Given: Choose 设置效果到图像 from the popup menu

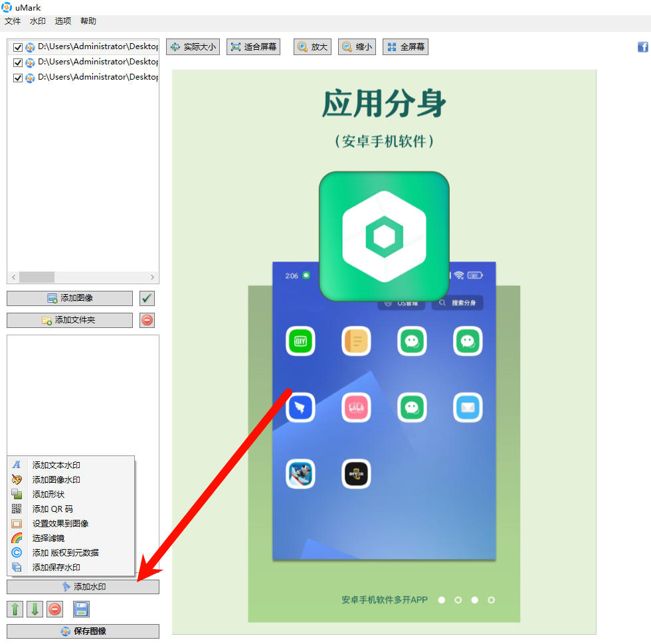Looking at the screenshot, I should pyautogui.click(x=71, y=524).
